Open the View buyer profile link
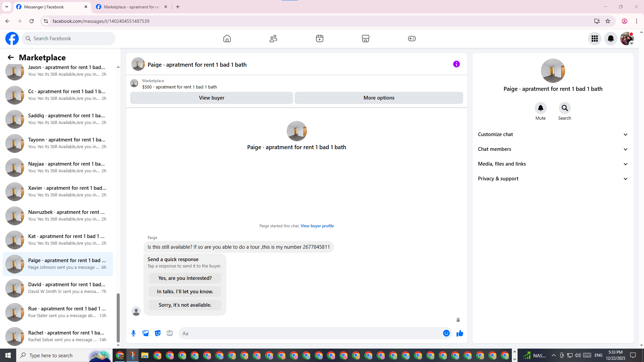Viewport: 644px width, 362px height. (x=317, y=226)
